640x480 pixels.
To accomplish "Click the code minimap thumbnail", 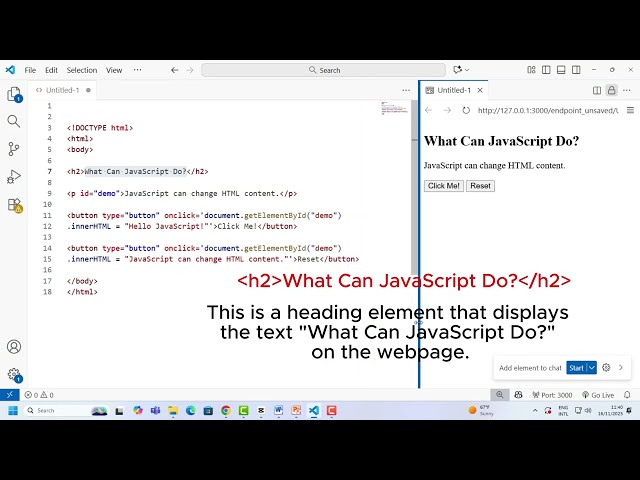I will [x=394, y=108].
